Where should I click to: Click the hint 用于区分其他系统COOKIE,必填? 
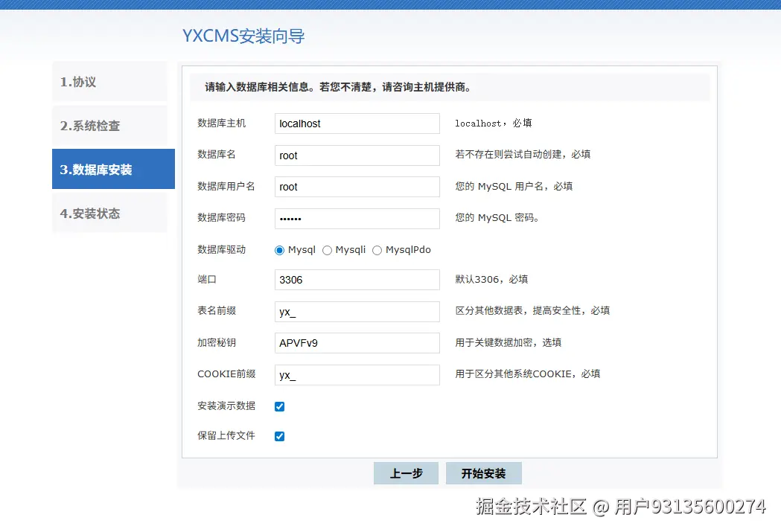pos(527,374)
